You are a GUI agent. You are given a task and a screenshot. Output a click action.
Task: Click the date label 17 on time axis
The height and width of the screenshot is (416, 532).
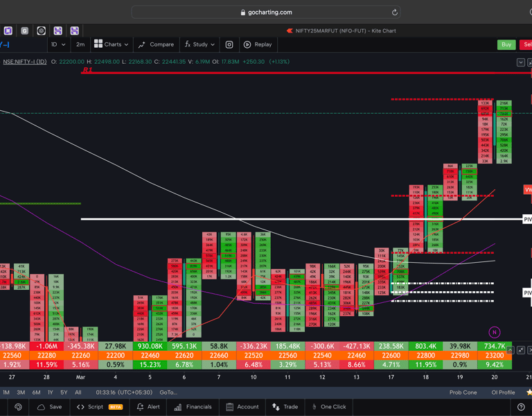pyautogui.click(x=391, y=377)
